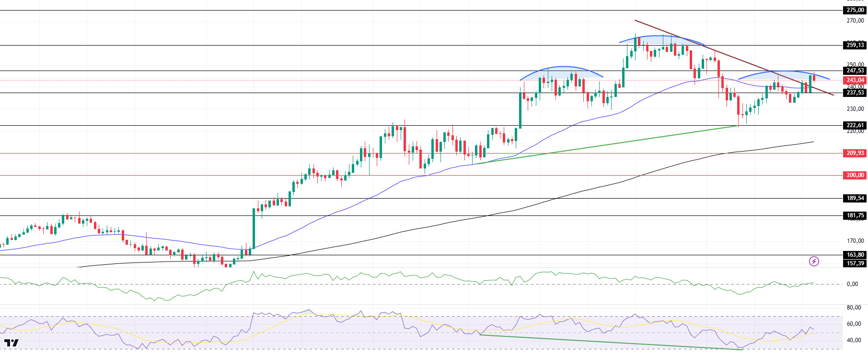Select the blue arc over the latest candles

(x=784, y=72)
